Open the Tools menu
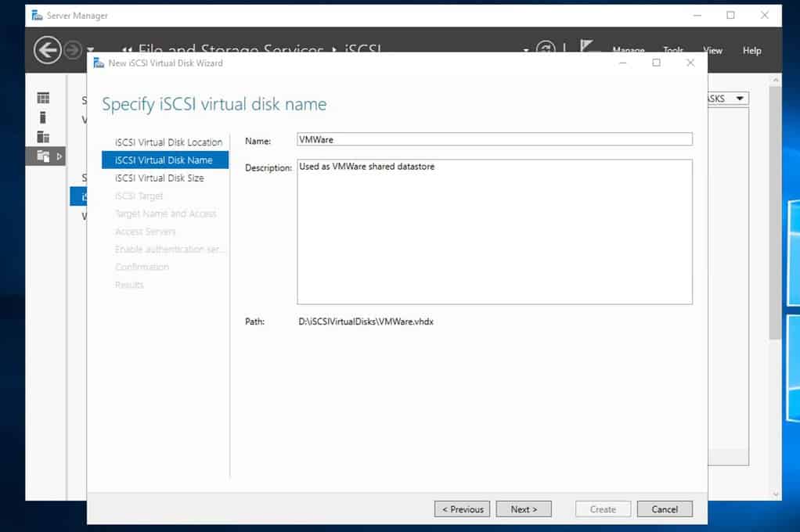800x532 pixels. pos(673,50)
